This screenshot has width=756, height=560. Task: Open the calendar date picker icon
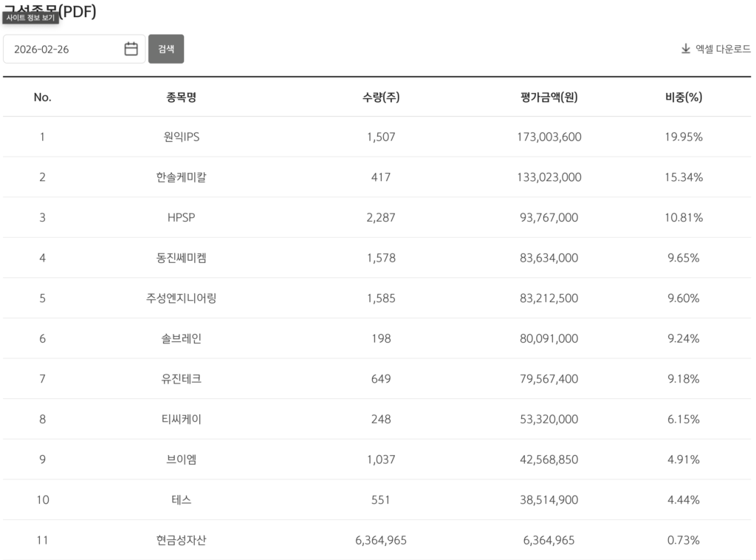point(131,49)
